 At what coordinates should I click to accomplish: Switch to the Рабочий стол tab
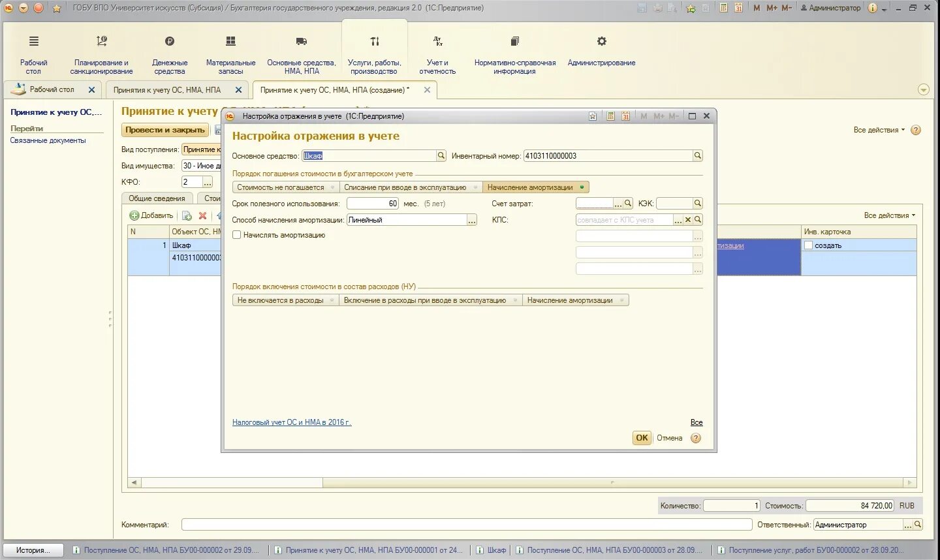coord(52,89)
